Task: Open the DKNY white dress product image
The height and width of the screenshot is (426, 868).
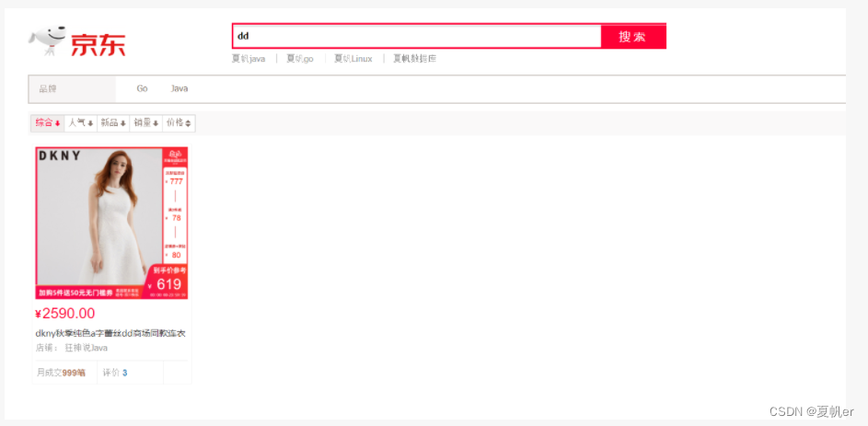Action: [x=111, y=223]
